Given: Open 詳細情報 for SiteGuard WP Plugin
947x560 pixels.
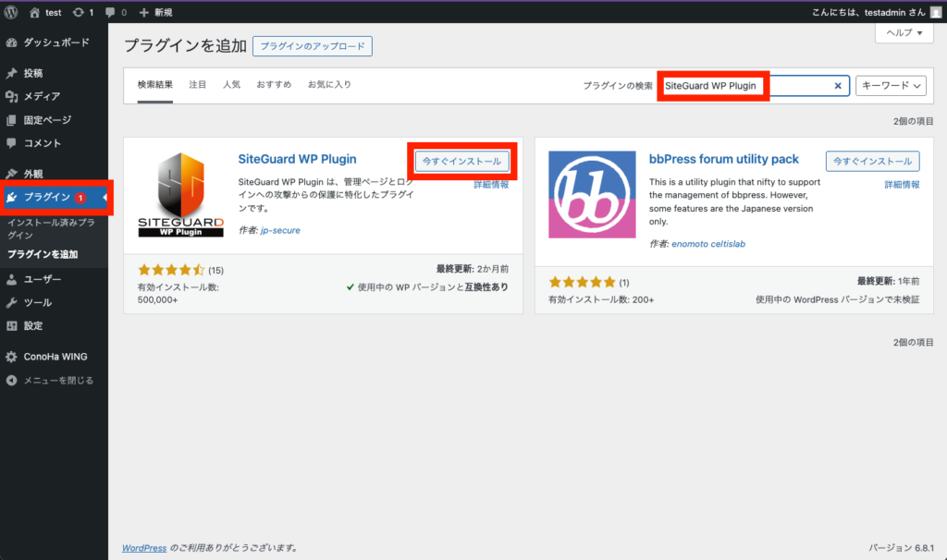Looking at the screenshot, I should pos(491,185).
